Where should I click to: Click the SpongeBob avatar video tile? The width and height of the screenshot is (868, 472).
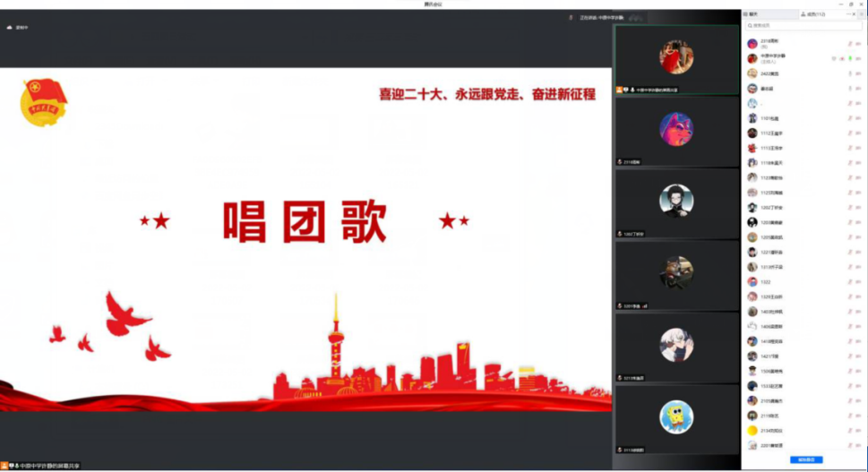pyautogui.click(x=676, y=416)
